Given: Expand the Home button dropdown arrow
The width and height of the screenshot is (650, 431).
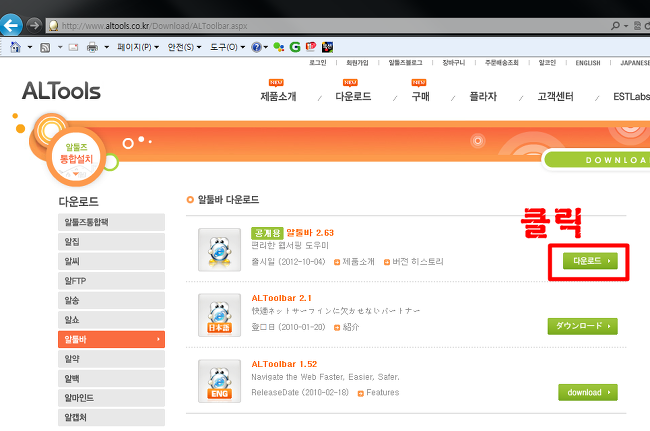Looking at the screenshot, I should click(x=30, y=47).
